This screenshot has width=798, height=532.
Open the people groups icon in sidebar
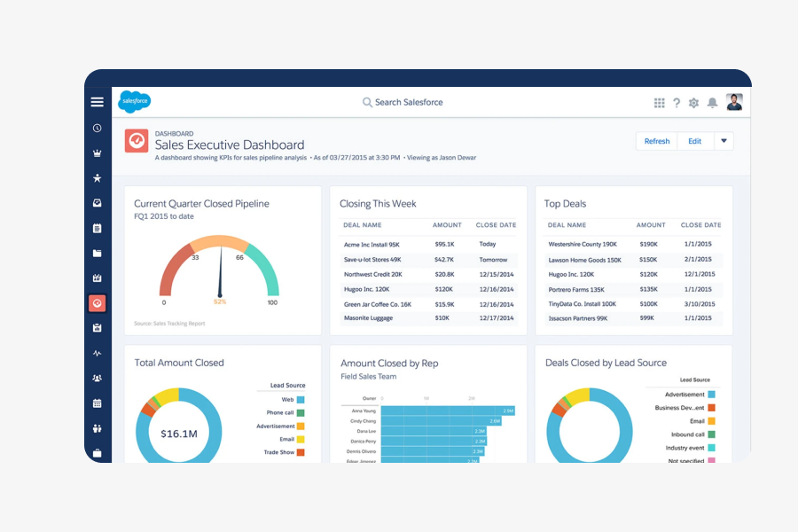pyautogui.click(x=98, y=378)
